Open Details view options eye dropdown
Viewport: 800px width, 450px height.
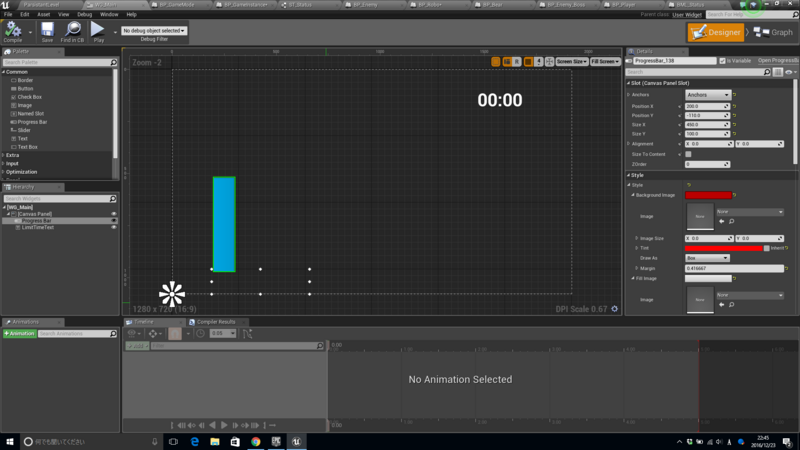click(790, 72)
